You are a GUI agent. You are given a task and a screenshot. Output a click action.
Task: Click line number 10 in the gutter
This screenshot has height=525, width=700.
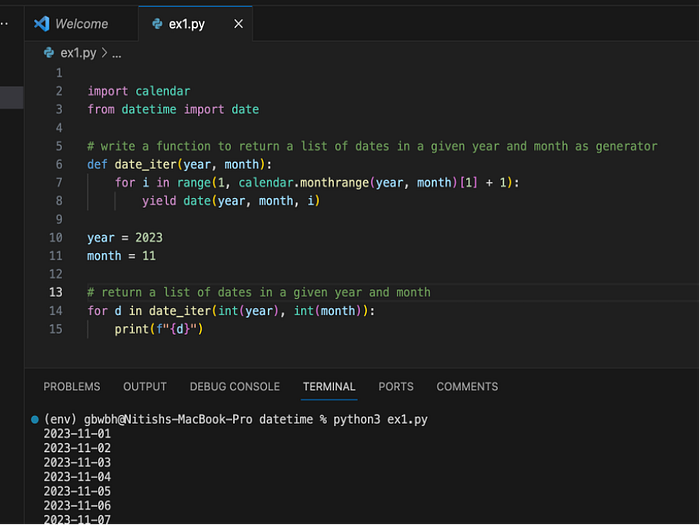56,238
